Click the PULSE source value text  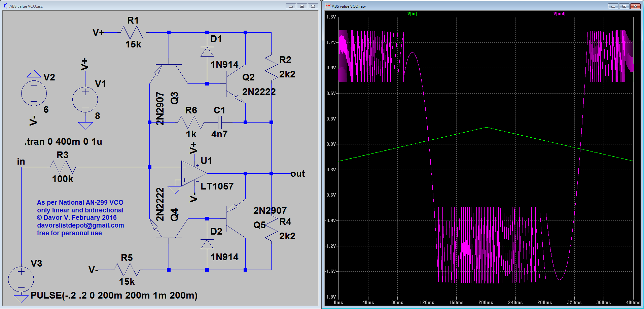(114, 296)
